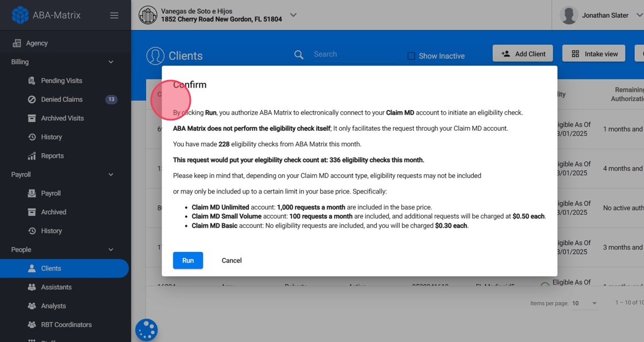Viewport: 644px width, 342px height.
Task: Click the Remaining Authorization column header
Action: tap(627, 94)
